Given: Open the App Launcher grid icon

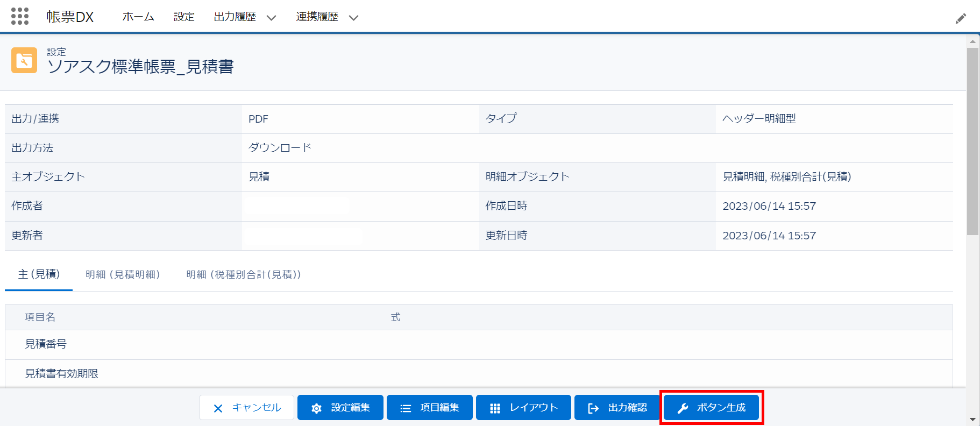Looking at the screenshot, I should (x=20, y=16).
